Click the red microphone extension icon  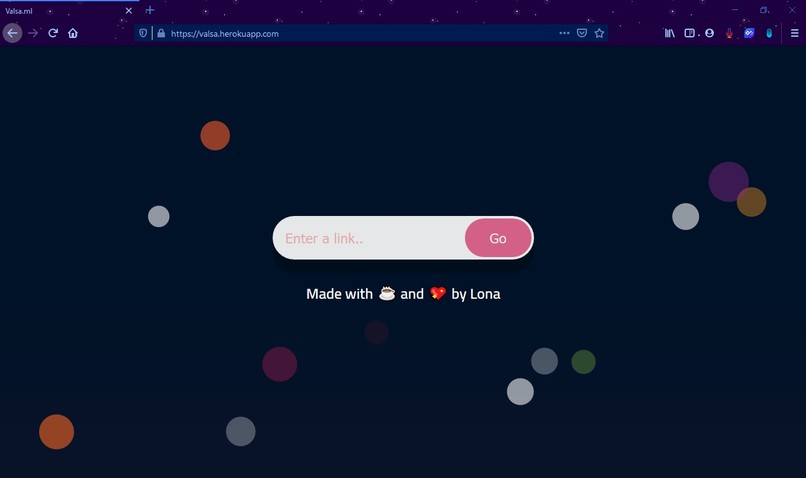point(729,33)
